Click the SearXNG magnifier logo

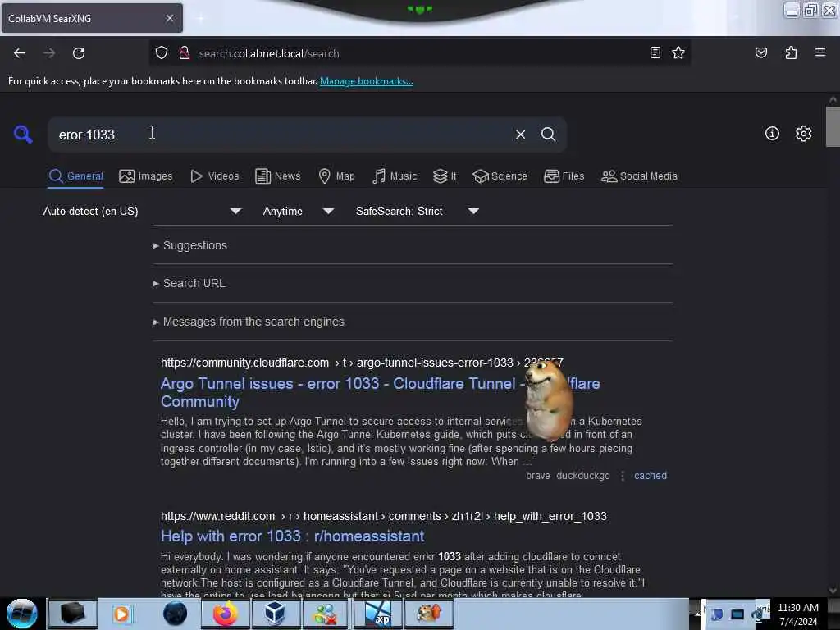point(23,134)
